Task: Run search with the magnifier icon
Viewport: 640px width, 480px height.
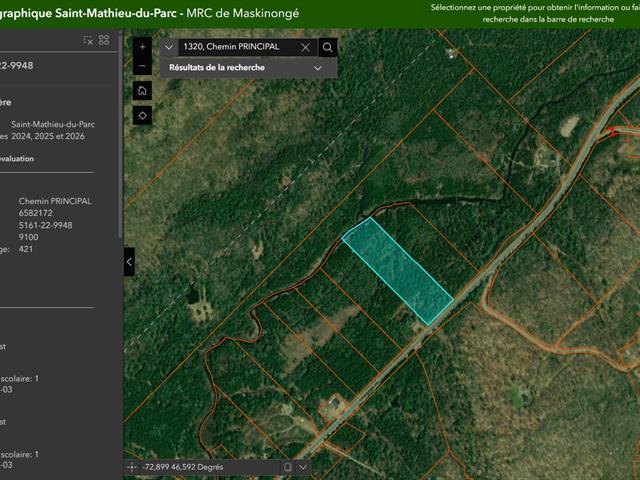Action: 328,47
